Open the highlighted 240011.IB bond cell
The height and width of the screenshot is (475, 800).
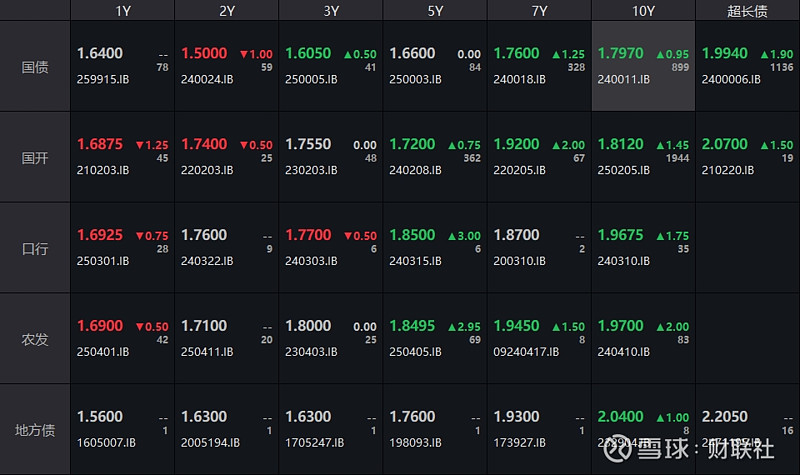(x=643, y=67)
